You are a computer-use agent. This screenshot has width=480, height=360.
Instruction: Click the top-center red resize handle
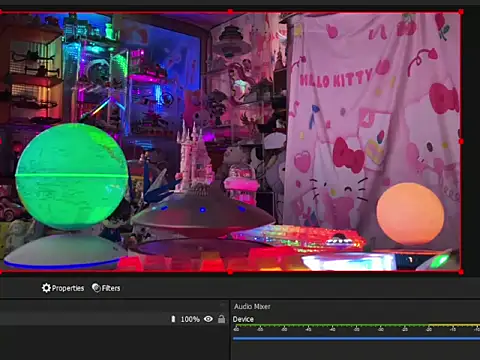click(230, 12)
